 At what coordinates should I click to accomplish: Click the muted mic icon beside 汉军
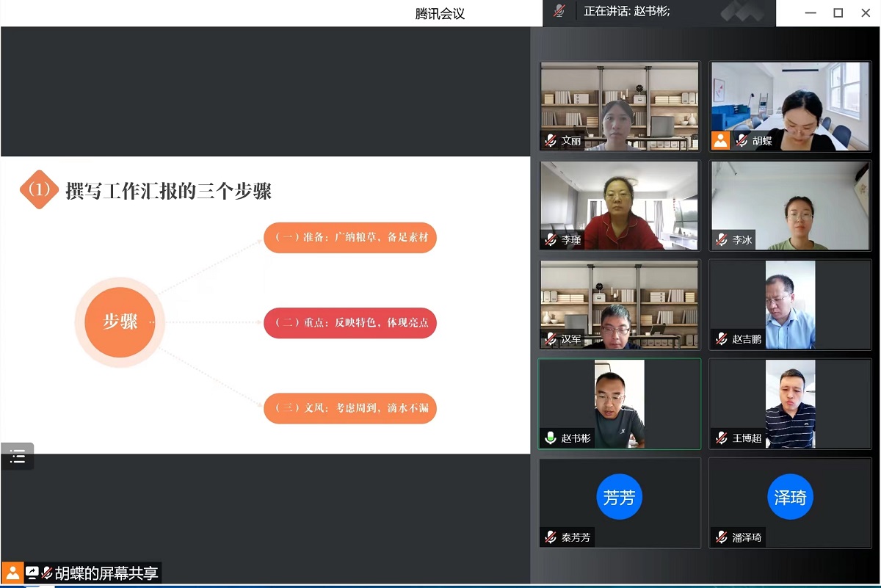(x=551, y=338)
